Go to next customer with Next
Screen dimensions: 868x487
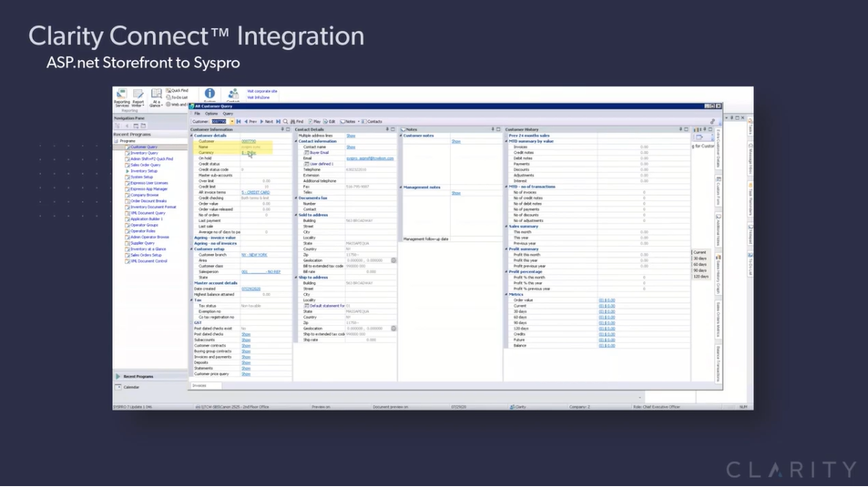pyautogui.click(x=267, y=121)
